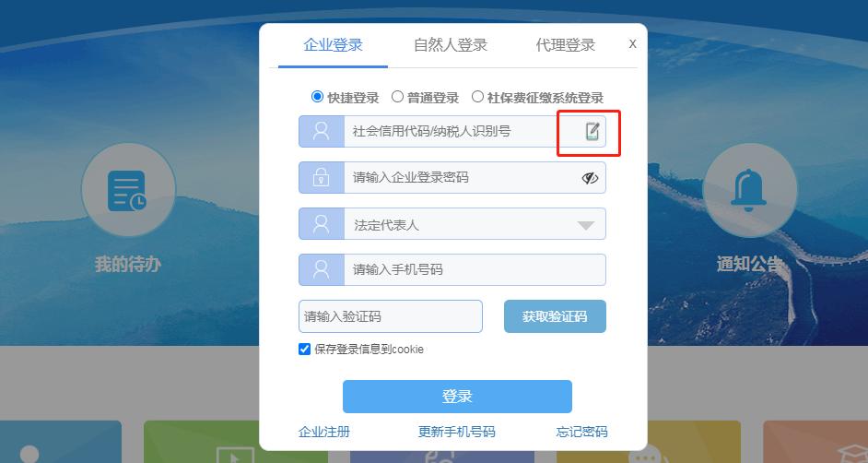Switch to the 自然人登录 tab
This screenshot has width=868, height=463.
(451, 45)
